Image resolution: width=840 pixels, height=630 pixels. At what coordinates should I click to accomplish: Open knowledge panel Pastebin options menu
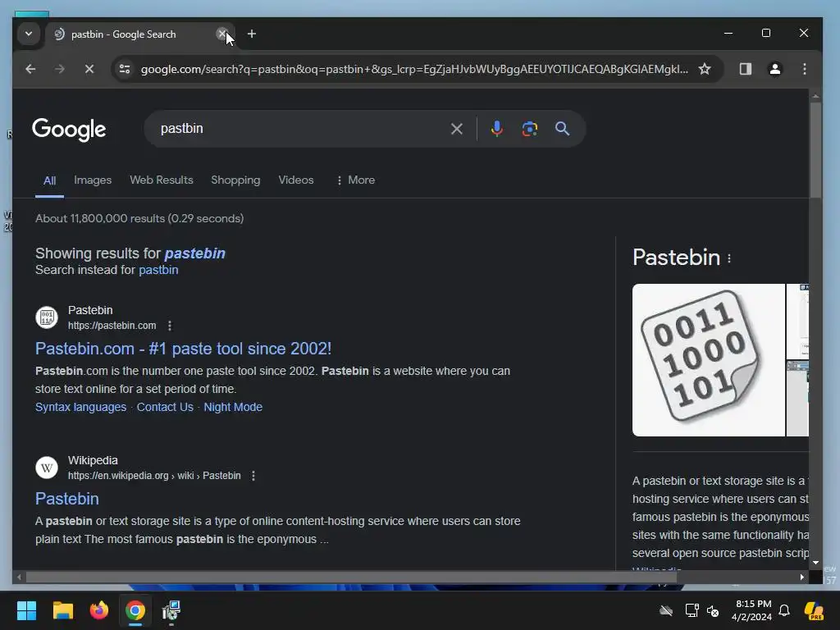(729, 258)
